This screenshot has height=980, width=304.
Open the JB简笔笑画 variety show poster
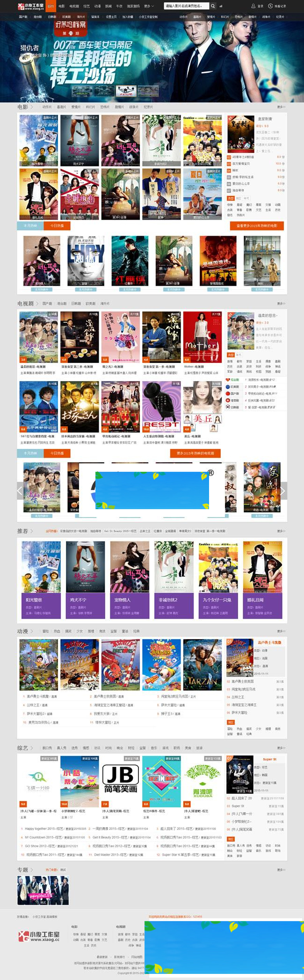tap(121, 781)
